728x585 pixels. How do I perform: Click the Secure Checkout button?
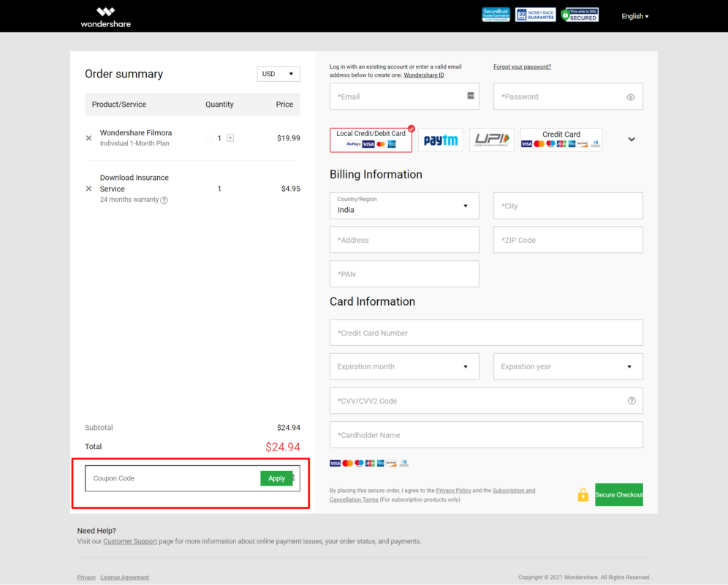click(x=619, y=495)
